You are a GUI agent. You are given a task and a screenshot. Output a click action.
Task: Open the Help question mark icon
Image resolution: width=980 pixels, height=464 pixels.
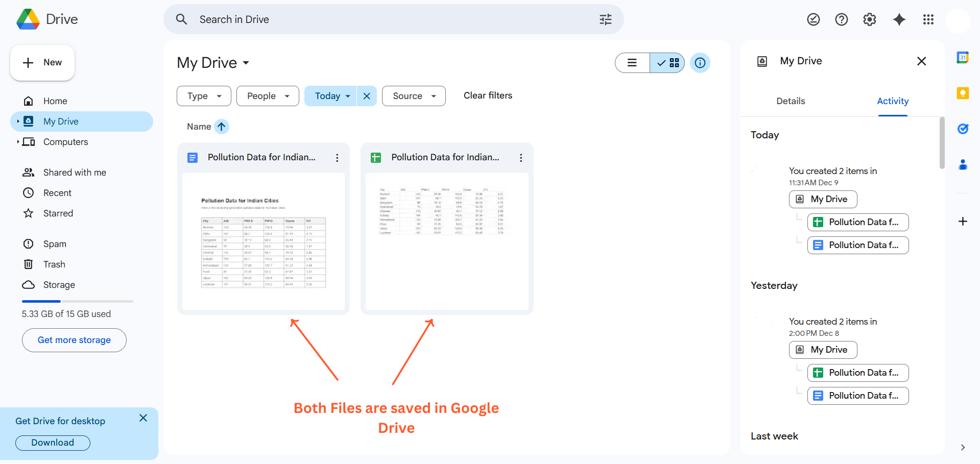[x=841, y=19]
